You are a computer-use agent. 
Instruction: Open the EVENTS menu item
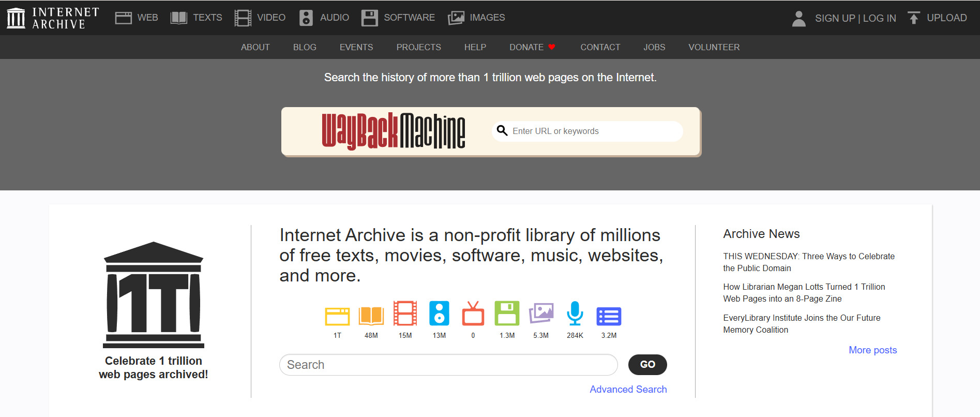click(356, 47)
